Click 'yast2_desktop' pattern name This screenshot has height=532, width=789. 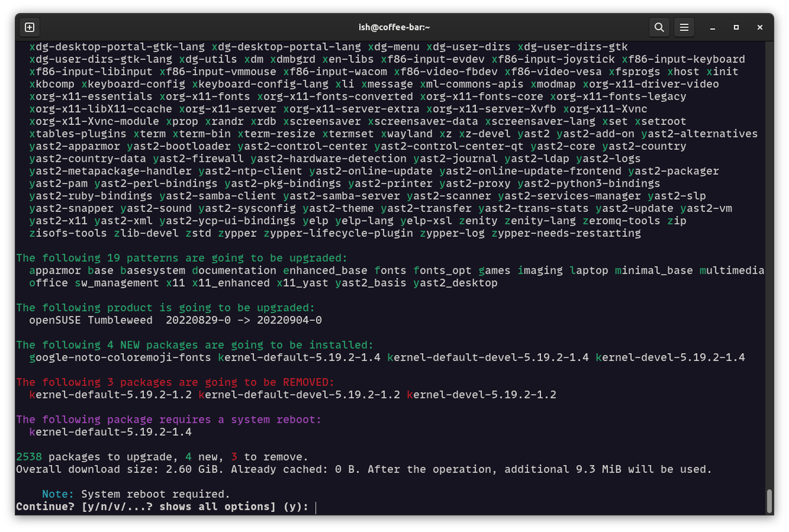pyautogui.click(x=455, y=283)
